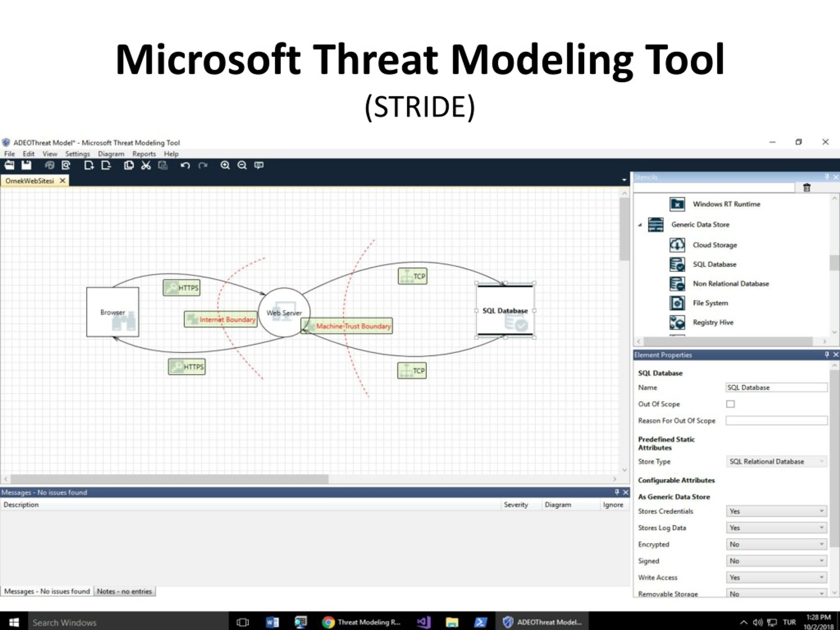Select the Browser element on canvas
This screenshot has width=840, height=630.
[x=113, y=312]
